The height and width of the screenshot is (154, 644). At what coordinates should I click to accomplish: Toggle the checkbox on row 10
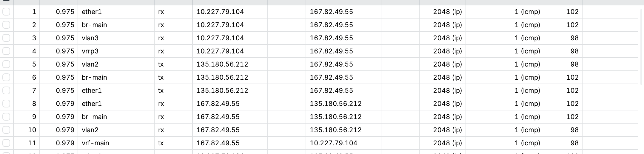[x=6, y=130]
